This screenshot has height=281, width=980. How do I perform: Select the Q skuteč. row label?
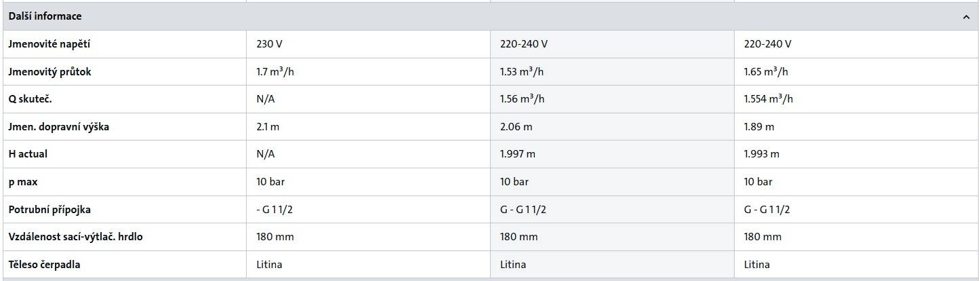coord(30,99)
